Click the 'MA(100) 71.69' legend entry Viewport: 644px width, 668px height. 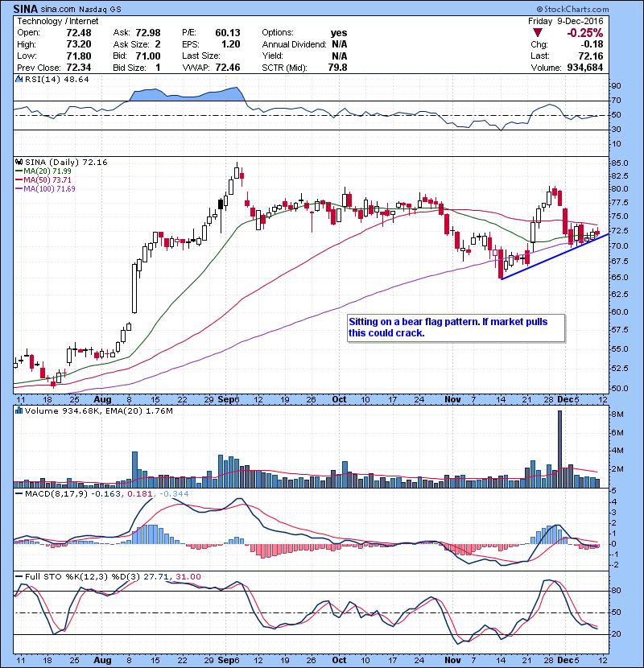(49, 188)
